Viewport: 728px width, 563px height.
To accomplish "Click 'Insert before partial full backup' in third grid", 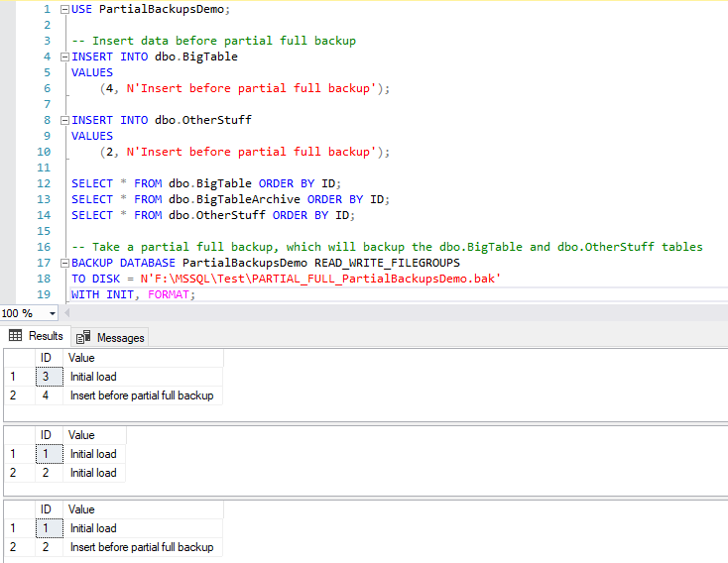I will click(x=142, y=547).
